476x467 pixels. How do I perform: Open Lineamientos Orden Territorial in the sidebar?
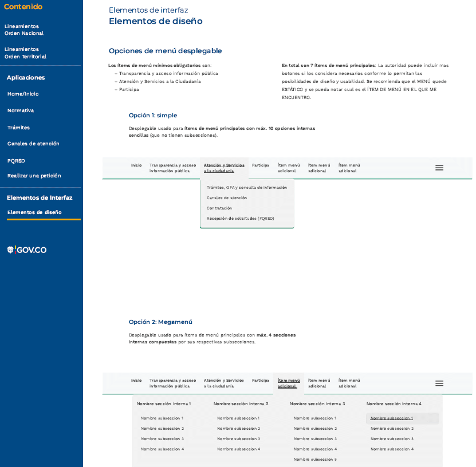(x=25, y=53)
